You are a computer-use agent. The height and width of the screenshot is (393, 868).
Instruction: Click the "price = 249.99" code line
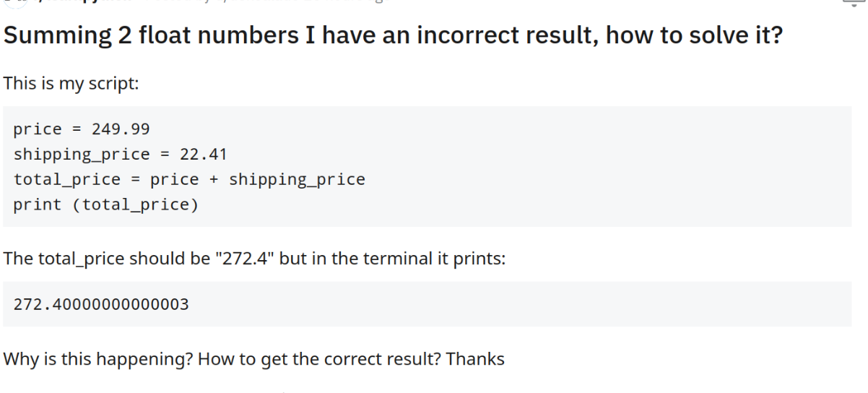(x=81, y=129)
